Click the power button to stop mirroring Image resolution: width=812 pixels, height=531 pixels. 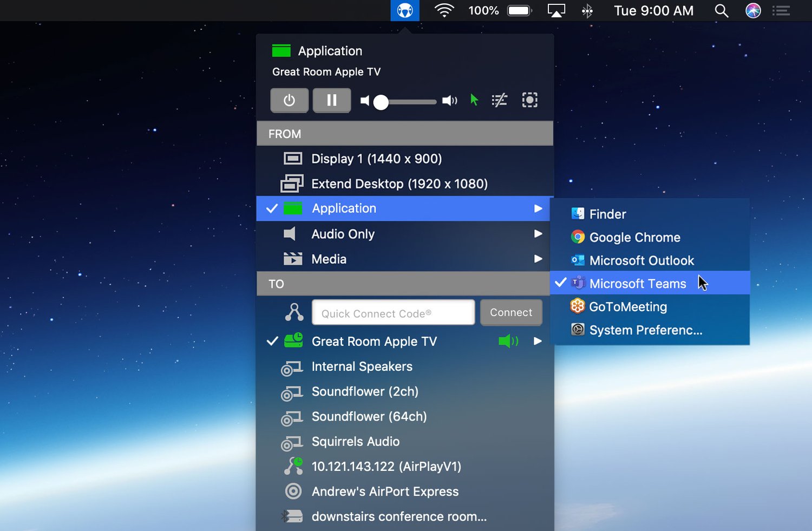(289, 100)
